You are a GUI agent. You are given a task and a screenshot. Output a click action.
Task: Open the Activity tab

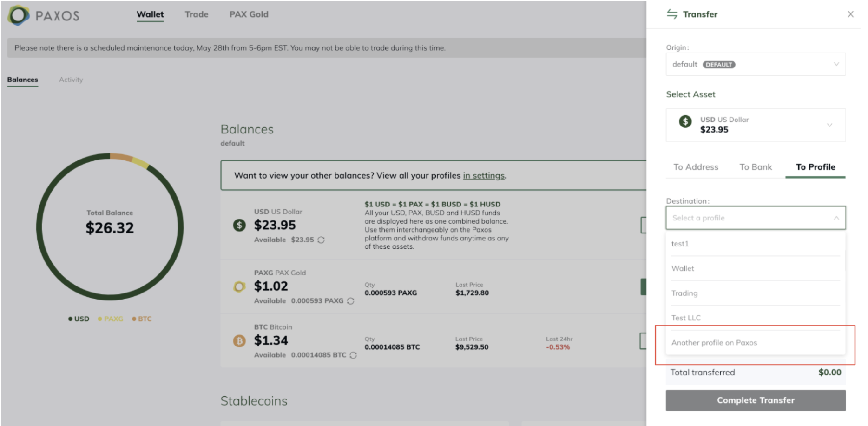point(71,80)
